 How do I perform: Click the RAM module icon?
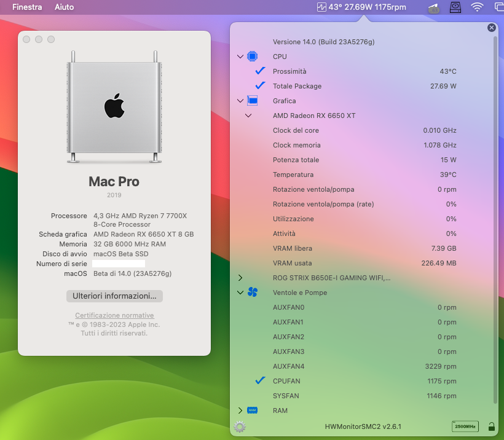253,410
